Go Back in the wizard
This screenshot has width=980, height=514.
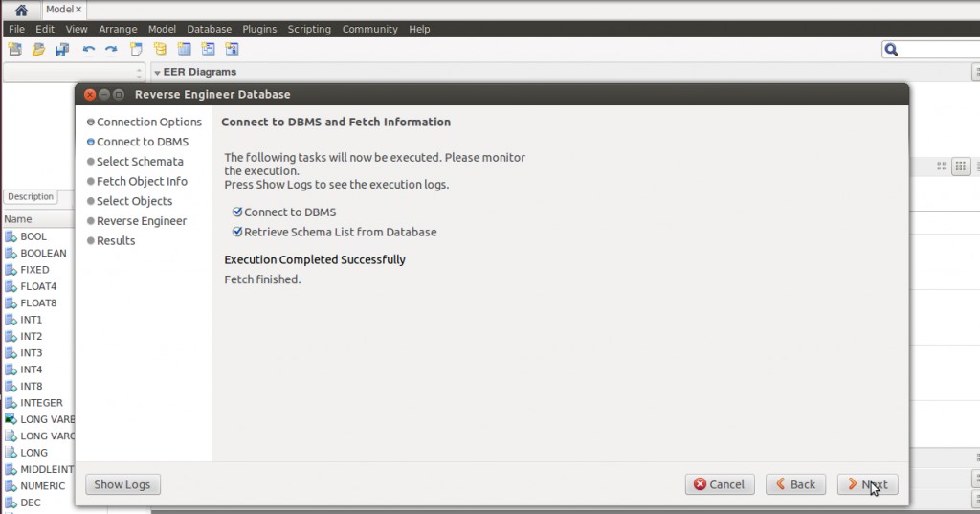pyautogui.click(x=795, y=484)
